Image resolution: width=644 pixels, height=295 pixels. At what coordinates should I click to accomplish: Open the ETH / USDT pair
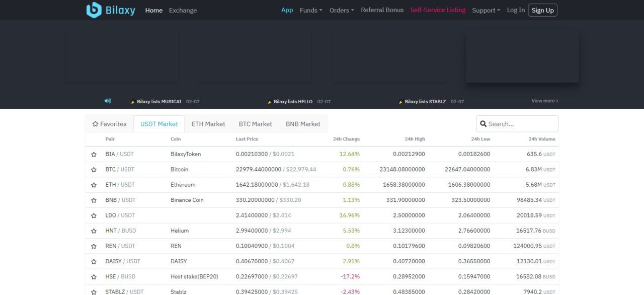(x=120, y=185)
